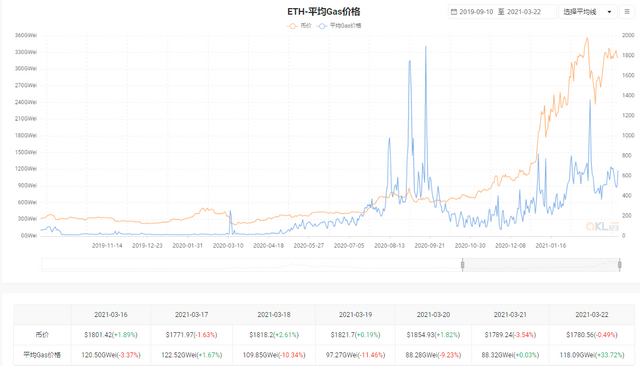Click the 币价 row label in table

tap(42, 335)
